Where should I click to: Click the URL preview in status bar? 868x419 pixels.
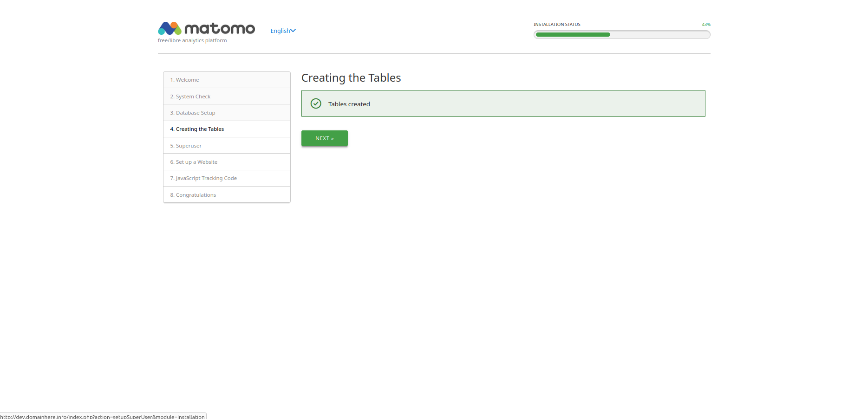click(x=103, y=416)
